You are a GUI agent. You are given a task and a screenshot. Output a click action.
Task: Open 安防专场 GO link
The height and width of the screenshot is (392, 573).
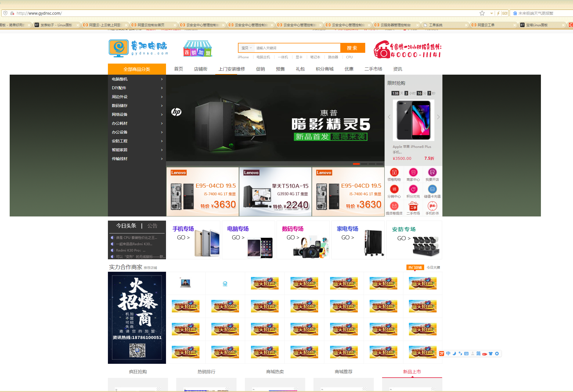click(404, 238)
